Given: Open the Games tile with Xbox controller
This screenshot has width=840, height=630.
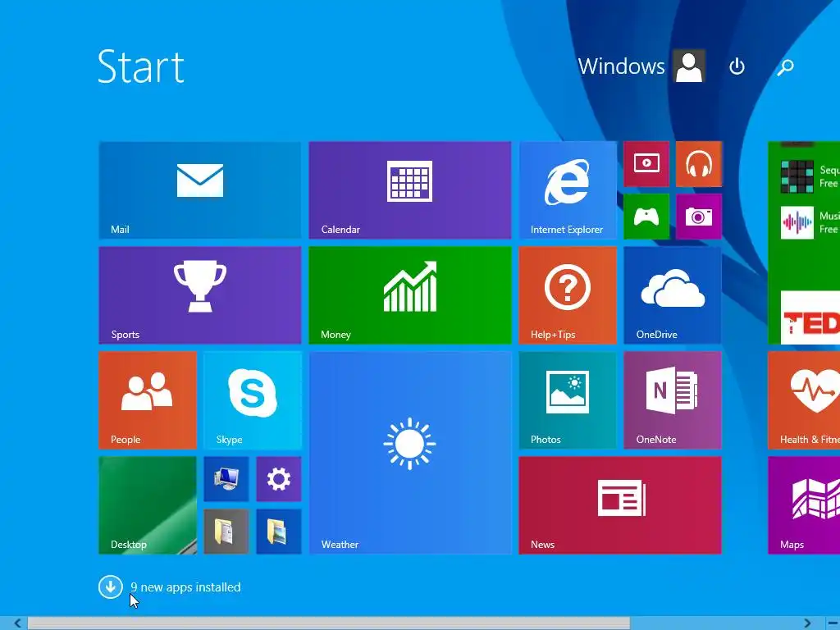Looking at the screenshot, I should pos(646,217).
